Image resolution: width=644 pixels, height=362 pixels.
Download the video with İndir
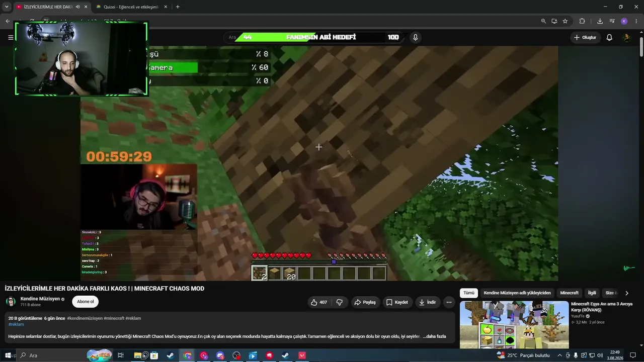pos(427,302)
